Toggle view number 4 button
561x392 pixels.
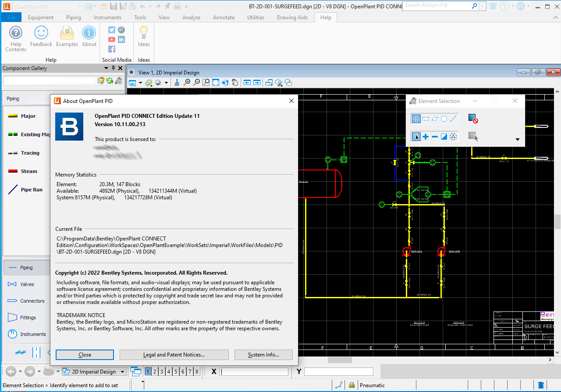pyautogui.click(x=169, y=372)
